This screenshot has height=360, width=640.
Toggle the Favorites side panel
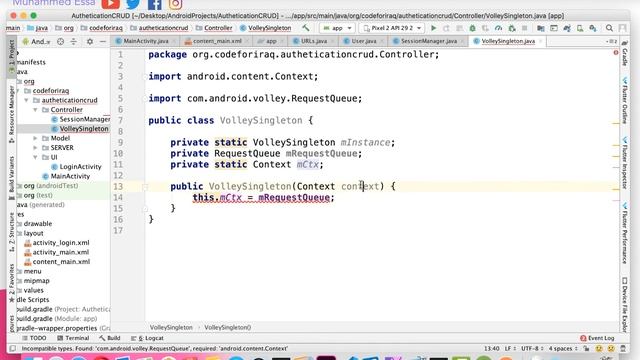pos(11,283)
